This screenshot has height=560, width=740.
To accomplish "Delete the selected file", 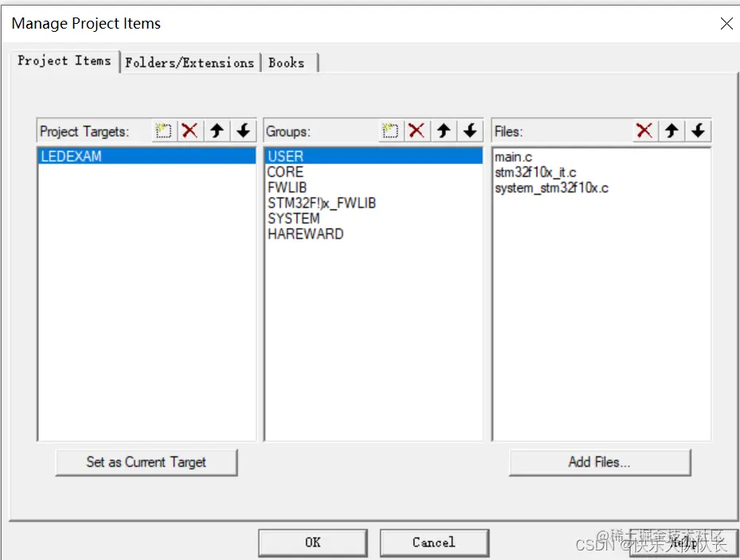I will pyautogui.click(x=645, y=130).
